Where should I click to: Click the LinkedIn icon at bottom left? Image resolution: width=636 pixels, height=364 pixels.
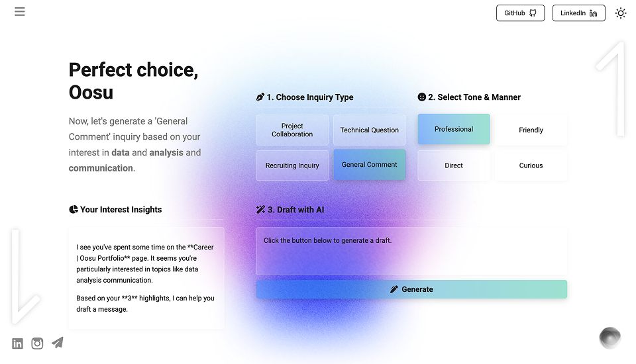[x=17, y=343]
